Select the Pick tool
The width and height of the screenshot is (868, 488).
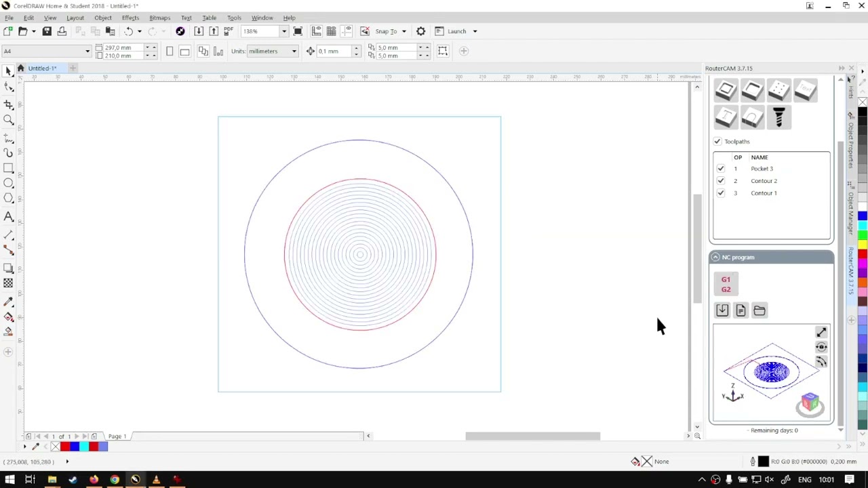8,71
